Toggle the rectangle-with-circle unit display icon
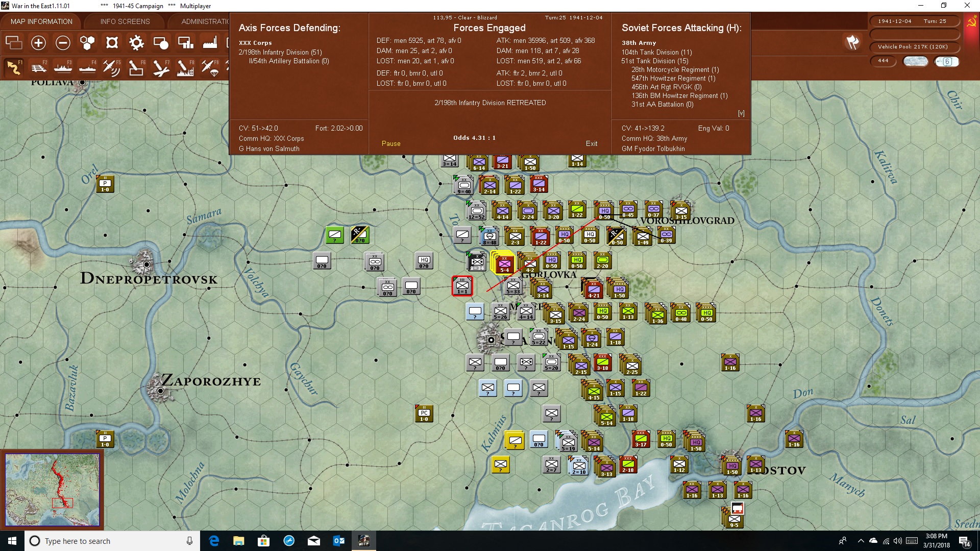This screenshot has height=551, width=980. (161, 43)
